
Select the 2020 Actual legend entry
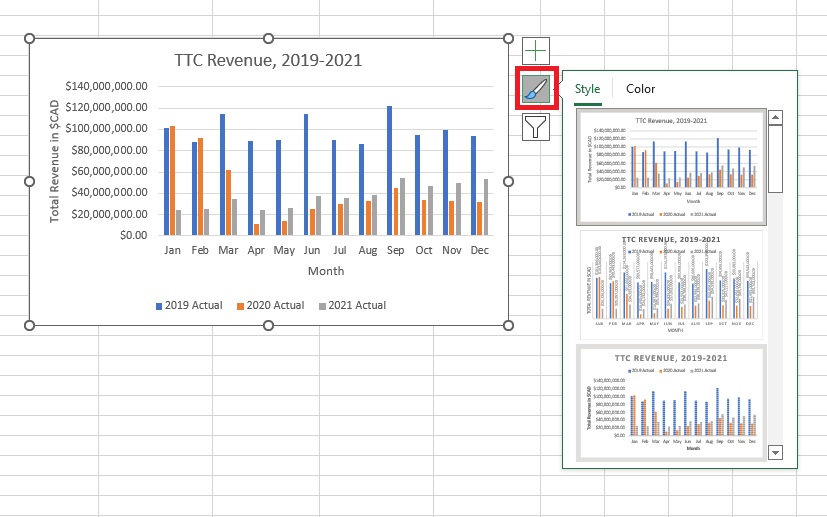coord(271,305)
